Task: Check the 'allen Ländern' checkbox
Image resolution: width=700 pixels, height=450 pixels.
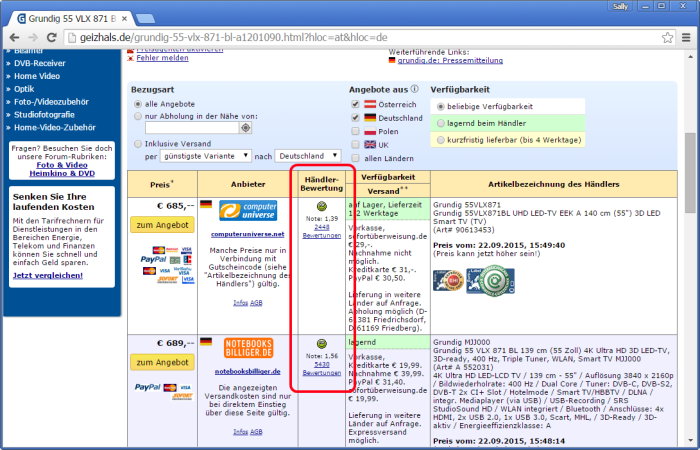Action: pos(355,158)
